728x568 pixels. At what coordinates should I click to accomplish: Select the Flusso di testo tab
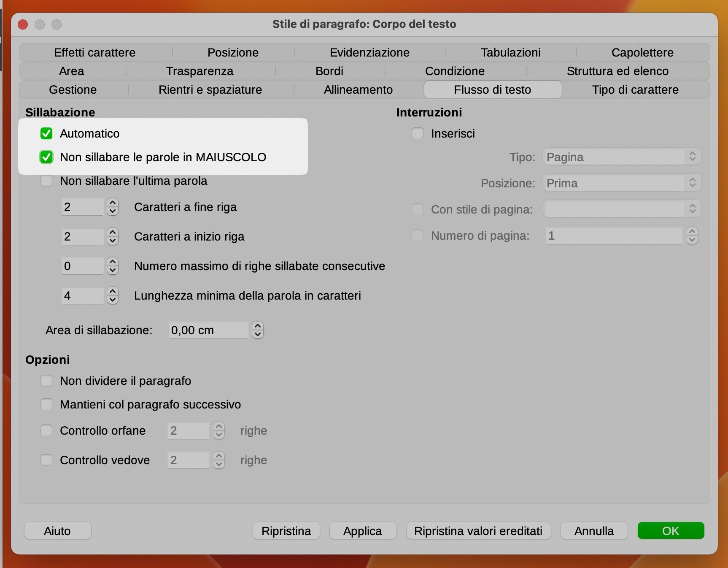[493, 89]
